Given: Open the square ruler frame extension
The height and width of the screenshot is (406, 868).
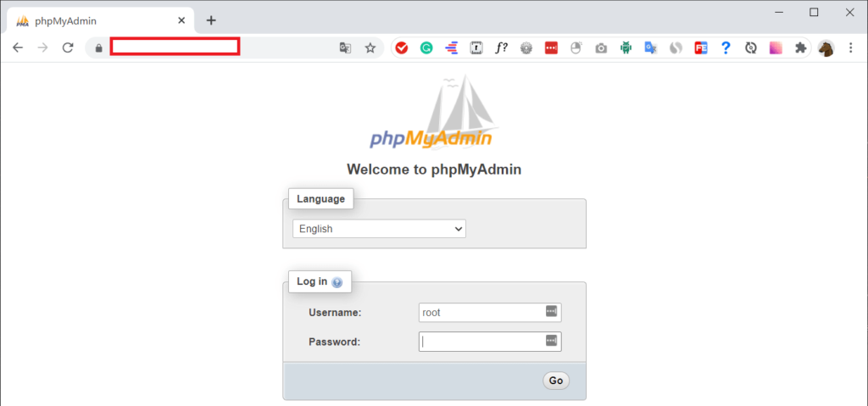Looking at the screenshot, I should tap(476, 48).
